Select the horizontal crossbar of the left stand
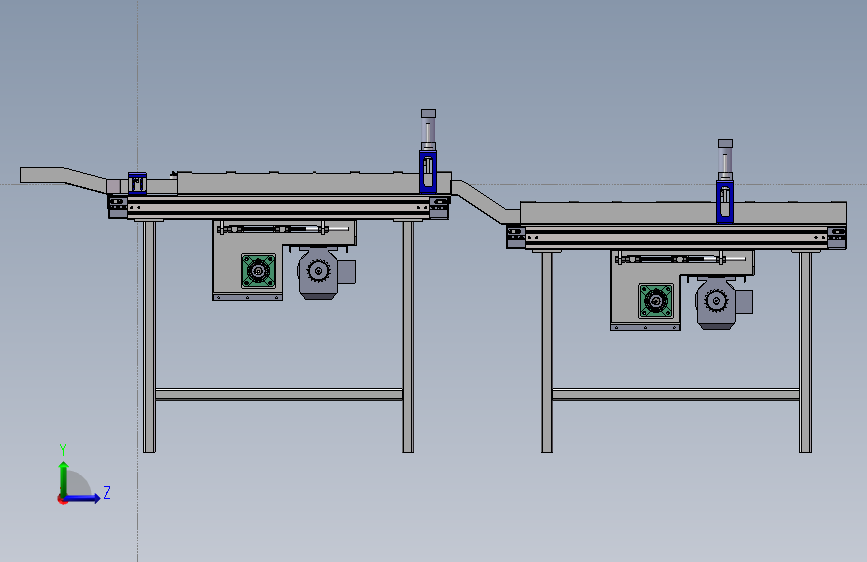The image size is (867, 562). tap(279, 394)
